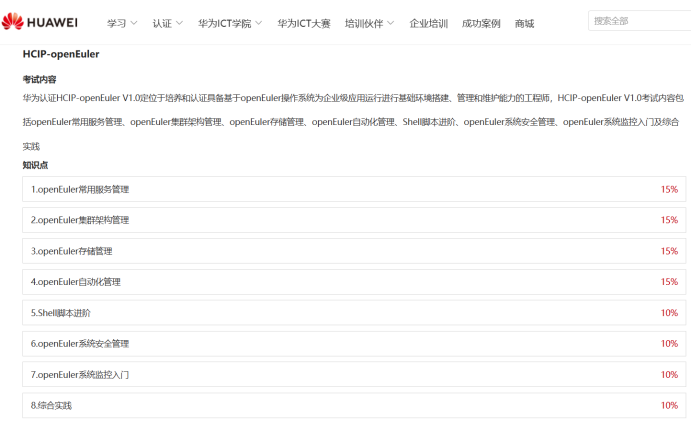Select row 6.openEuler系统安全管理

click(354, 343)
